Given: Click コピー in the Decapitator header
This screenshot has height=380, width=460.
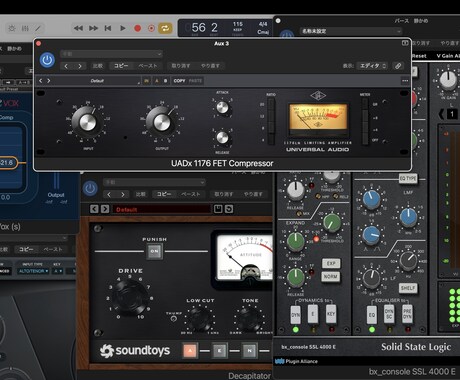Looking at the screenshot, I should point(164,194).
